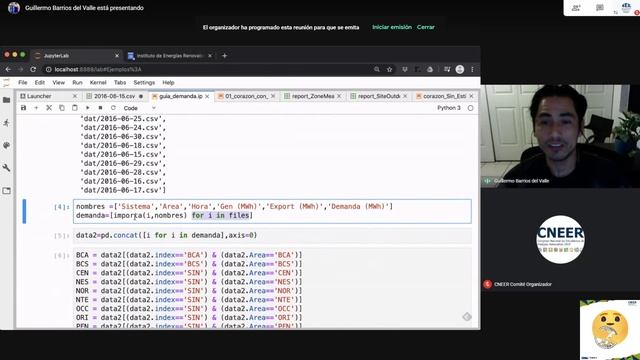The width and height of the screenshot is (640, 360).
Task: Open a new browser tab
Action: coord(224,56)
